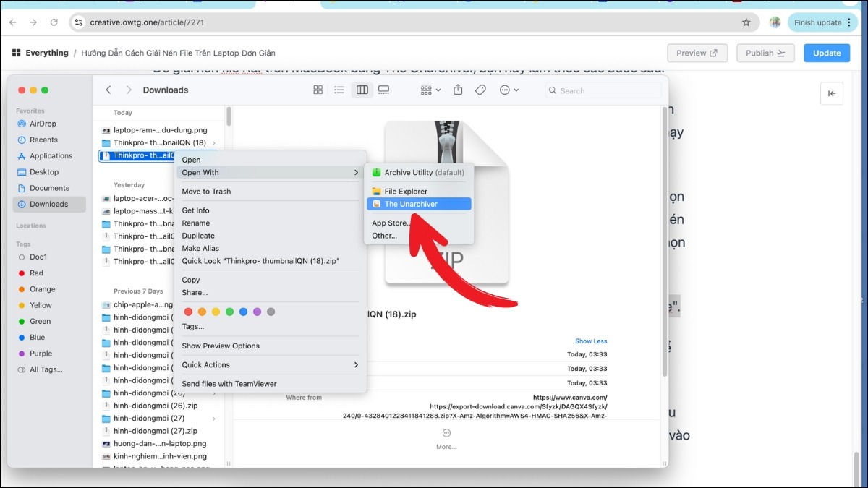Viewport: 868px width, 488px height.
Task: Select The Unarchiver in Open With submenu
Action: point(419,204)
